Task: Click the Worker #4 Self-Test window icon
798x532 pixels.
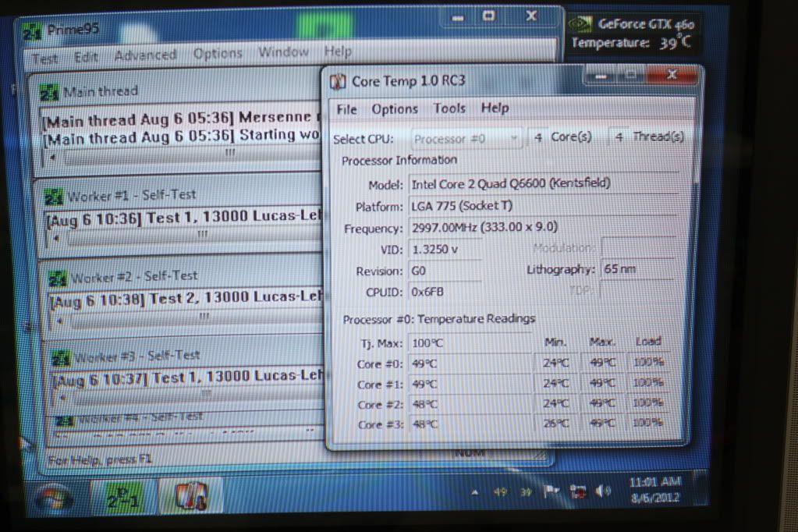Action: tap(64, 420)
